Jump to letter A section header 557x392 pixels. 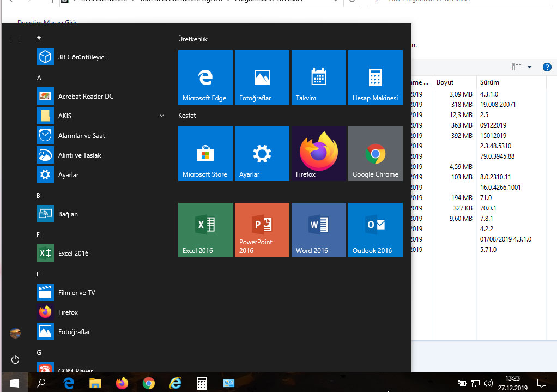coord(39,78)
